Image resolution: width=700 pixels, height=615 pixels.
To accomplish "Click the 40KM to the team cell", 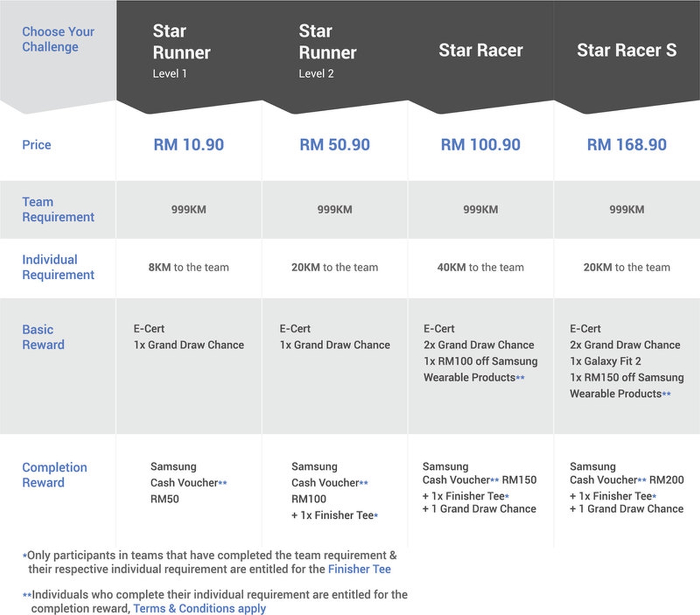I will (481, 268).
